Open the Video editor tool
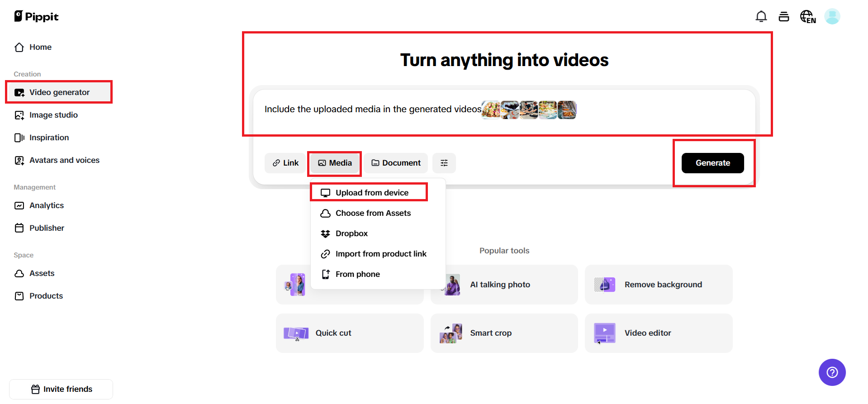This screenshot has width=868, height=404. [659, 333]
